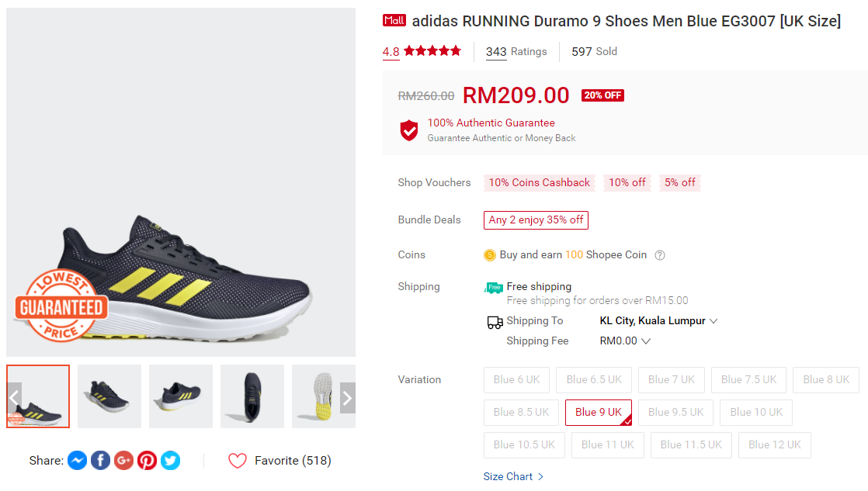The image size is (868, 491).
Task: Show next product image thumbnails
Action: pos(347,398)
